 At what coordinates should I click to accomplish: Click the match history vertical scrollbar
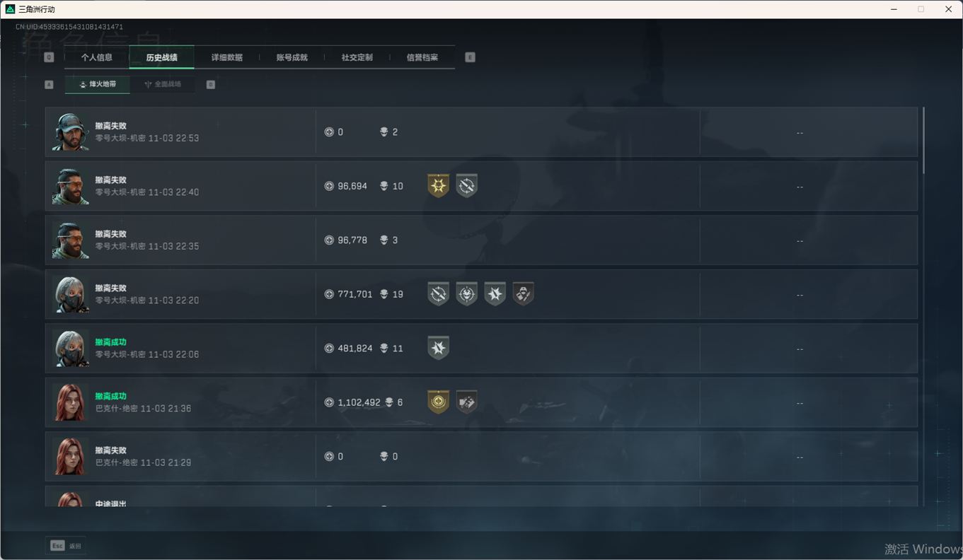coord(923,140)
